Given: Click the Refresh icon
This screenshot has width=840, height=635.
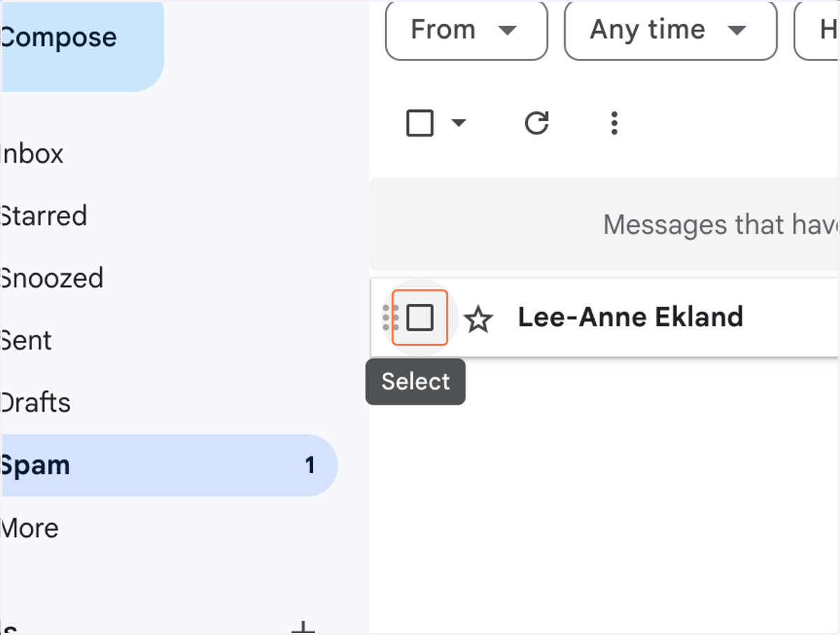Looking at the screenshot, I should [x=537, y=123].
